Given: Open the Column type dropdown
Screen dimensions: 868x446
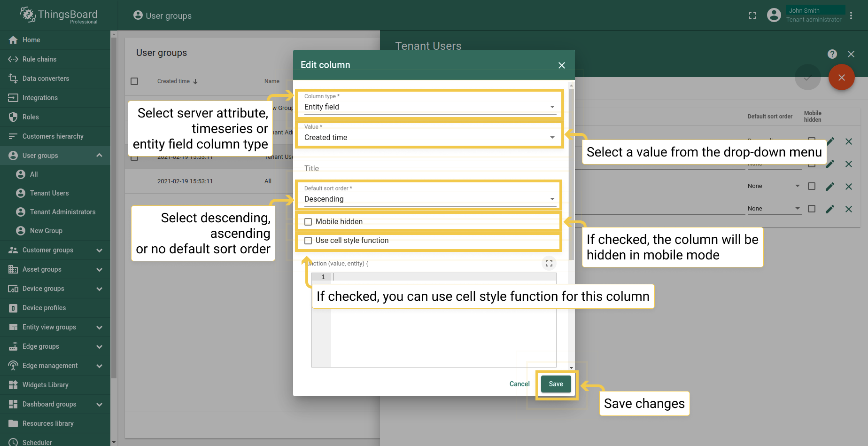Looking at the screenshot, I should click(429, 107).
